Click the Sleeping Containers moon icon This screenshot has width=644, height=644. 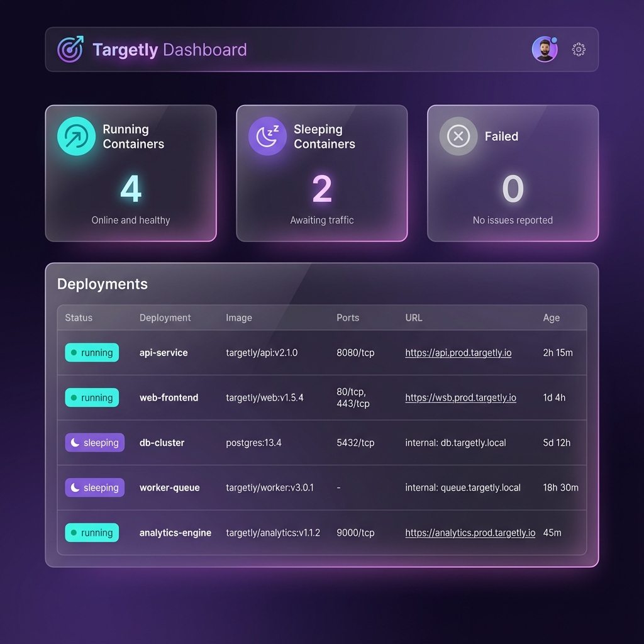[x=267, y=135]
